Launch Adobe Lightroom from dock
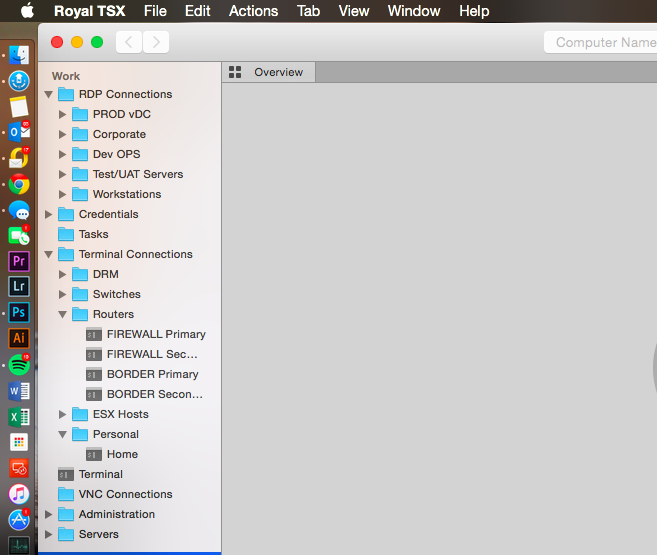The image size is (657, 555). point(19,287)
